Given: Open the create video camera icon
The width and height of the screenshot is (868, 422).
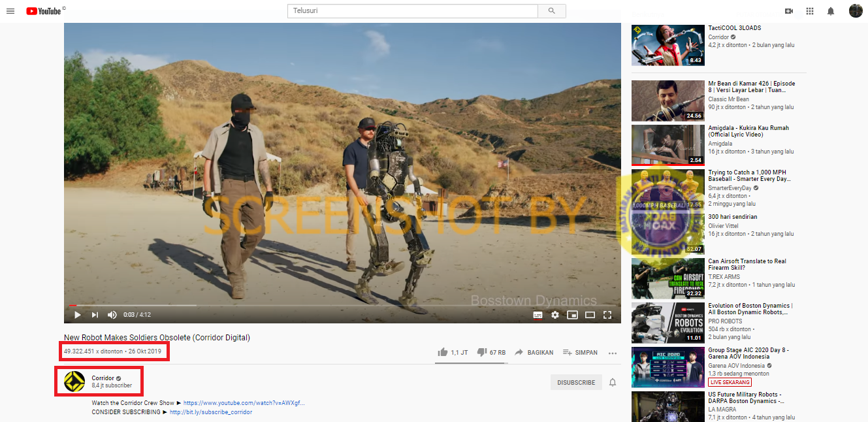Looking at the screenshot, I should point(789,11).
